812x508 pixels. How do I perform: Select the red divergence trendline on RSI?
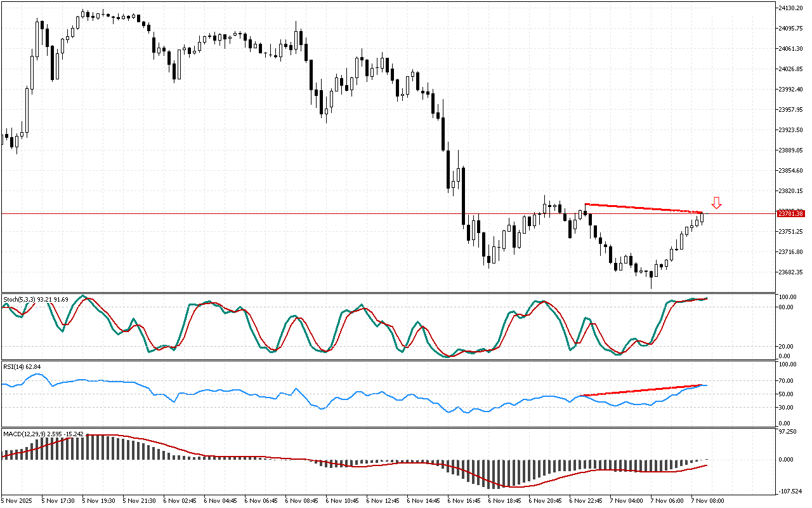tap(641, 390)
